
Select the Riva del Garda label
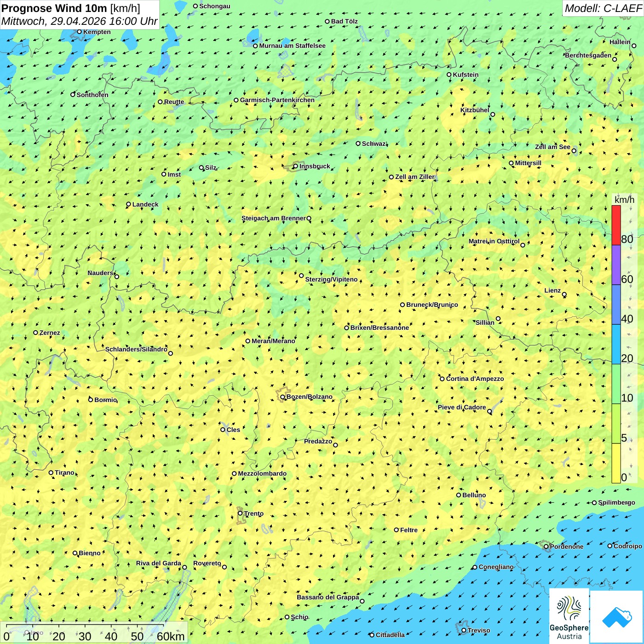click(159, 563)
